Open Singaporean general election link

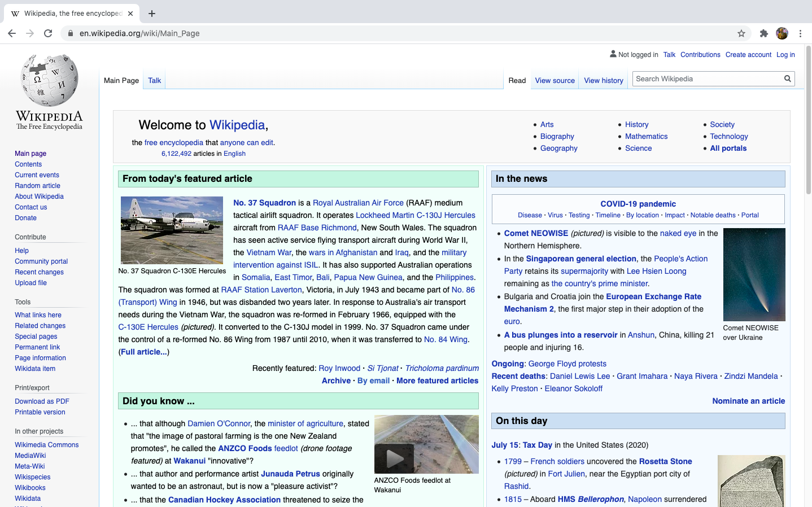[581, 259]
